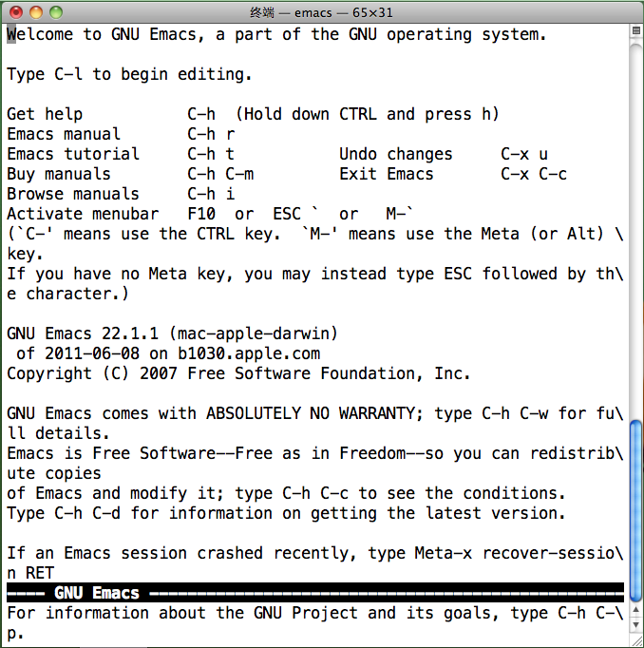Click the blue scrollbar thumb

pyautogui.click(x=635, y=511)
